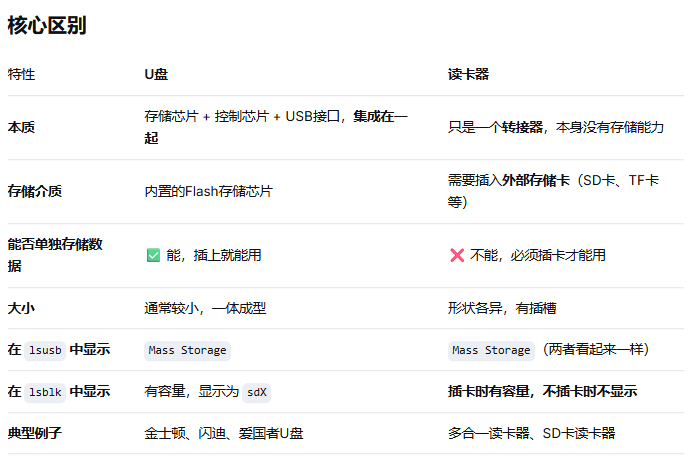Click the text '能，插上就能用'
Image resolution: width=689 pixels, height=462 pixels.
point(214,255)
